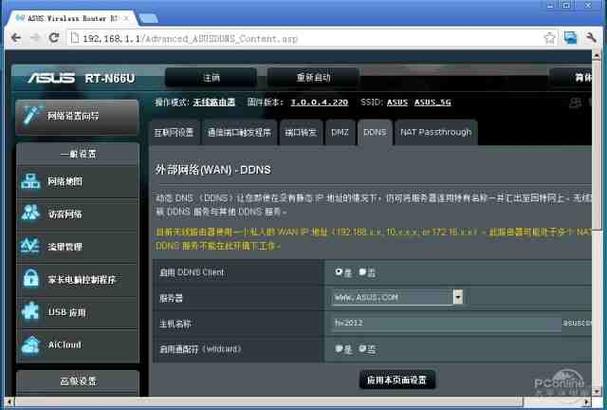Switch to the 端口转发 tab
This screenshot has height=410, width=607.
(301, 132)
